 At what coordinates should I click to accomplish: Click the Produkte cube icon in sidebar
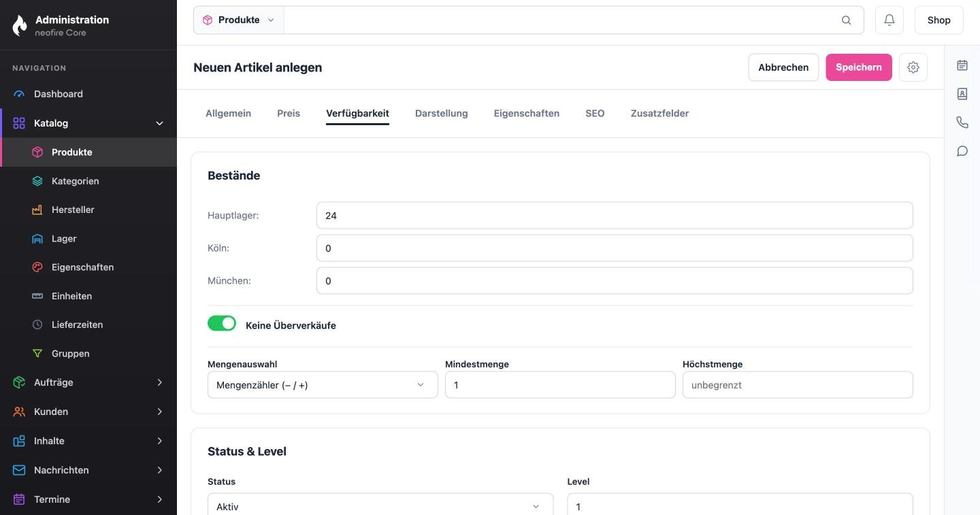coord(37,152)
